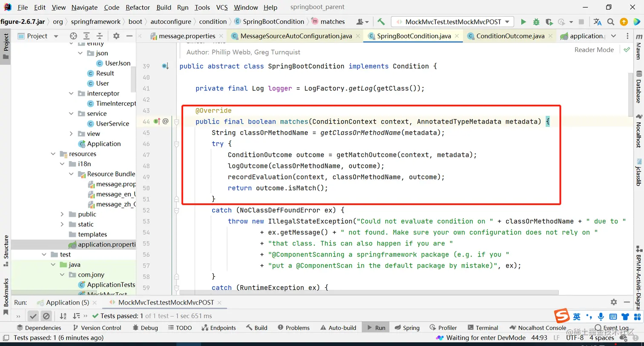
Task: Build the project with the green hammer icon
Action: [x=381, y=22]
